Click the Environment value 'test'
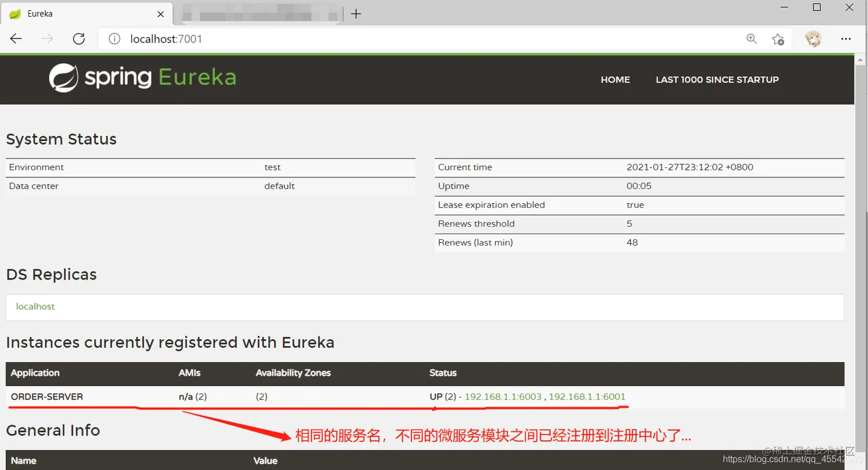 pos(272,167)
